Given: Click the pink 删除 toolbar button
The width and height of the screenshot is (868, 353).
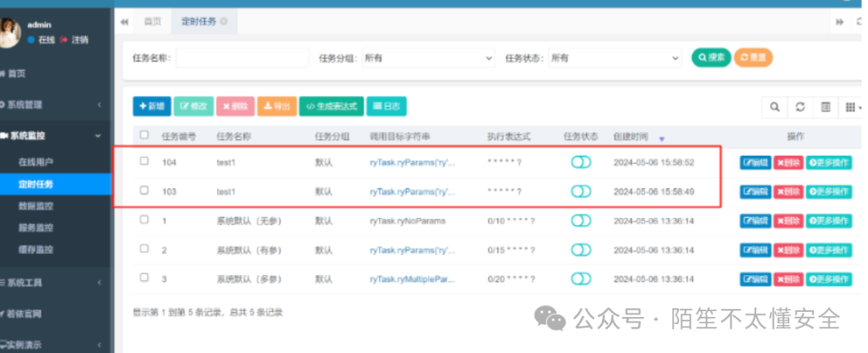Looking at the screenshot, I should [x=235, y=106].
